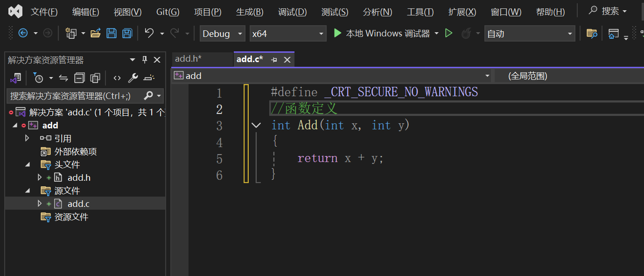The height and width of the screenshot is (276, 644).
Task: Click the find in files folder icon
Action: (x=592, y=33)
